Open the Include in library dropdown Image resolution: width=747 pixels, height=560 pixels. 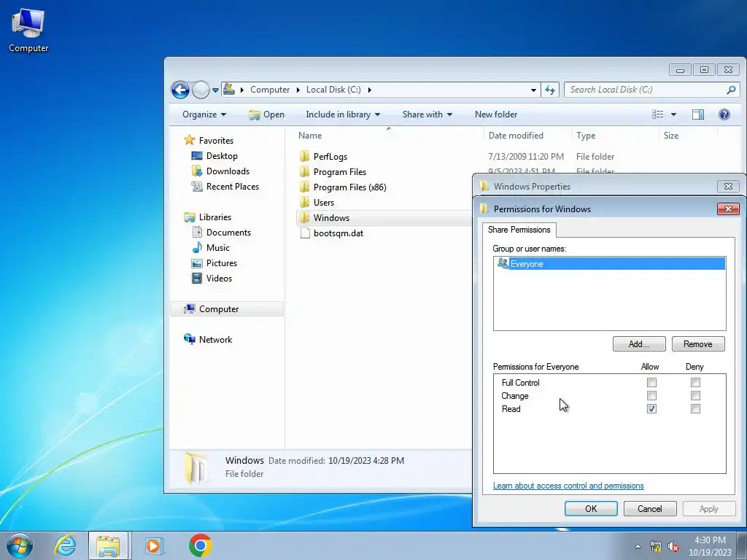click(x=343, y=114)
